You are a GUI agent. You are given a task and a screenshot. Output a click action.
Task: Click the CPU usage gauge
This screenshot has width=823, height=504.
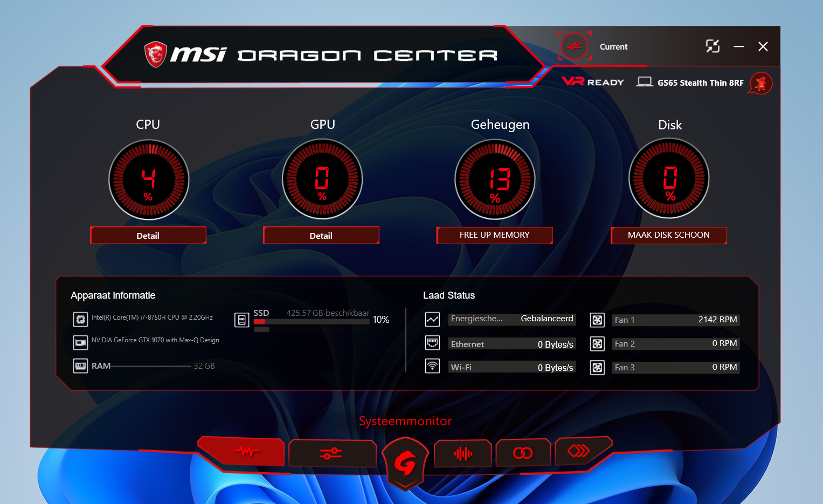(149, 179)
